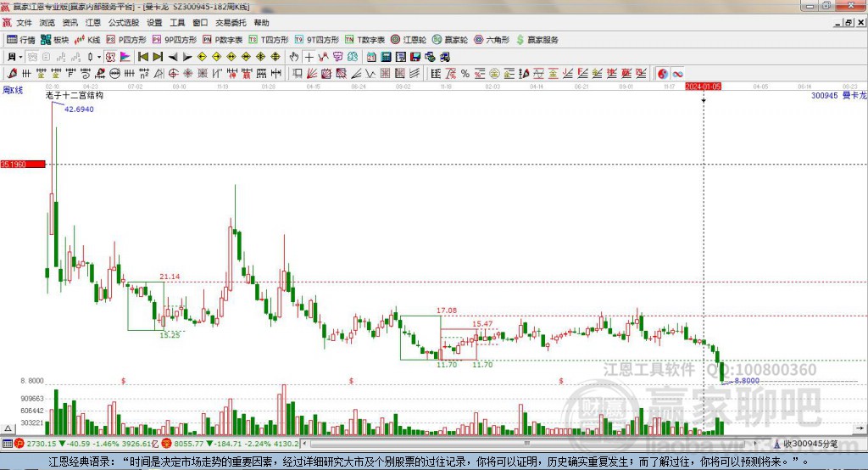This screenshot has width=868, height=470.
Task: Open 赢家轮 tool
Action: coord(450,40)
